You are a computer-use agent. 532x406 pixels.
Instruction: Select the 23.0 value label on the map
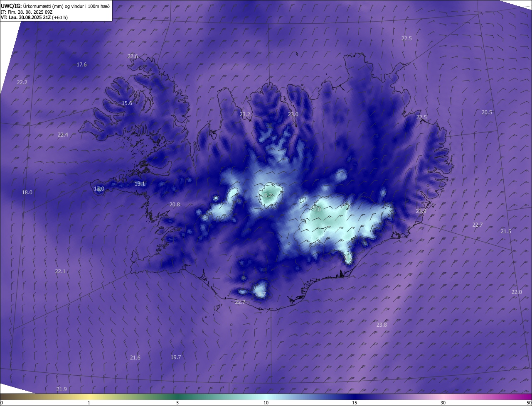coord(293,114)
